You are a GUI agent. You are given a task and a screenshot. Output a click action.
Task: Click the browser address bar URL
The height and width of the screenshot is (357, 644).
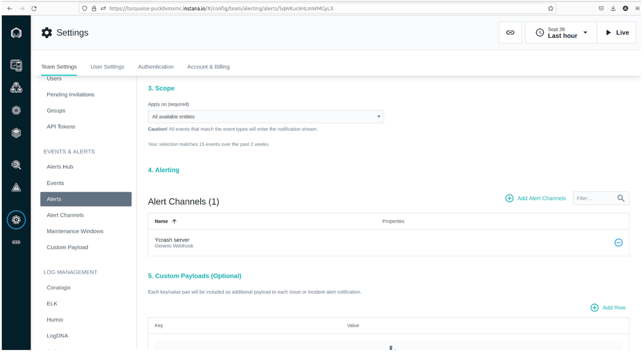221,8
